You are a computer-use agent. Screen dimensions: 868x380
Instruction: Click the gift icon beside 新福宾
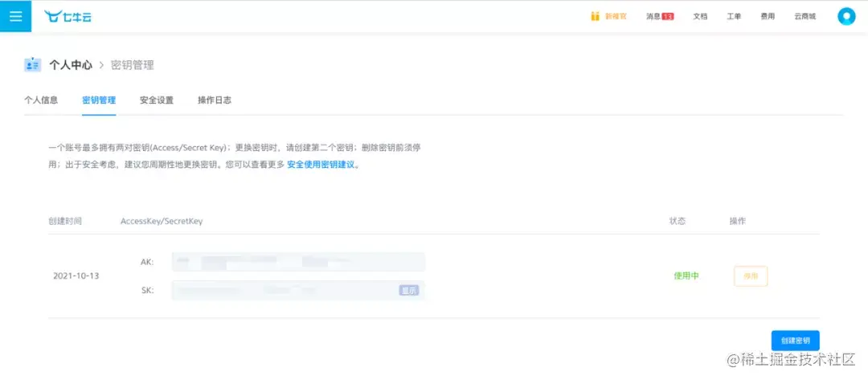click(x=595, y=16)
